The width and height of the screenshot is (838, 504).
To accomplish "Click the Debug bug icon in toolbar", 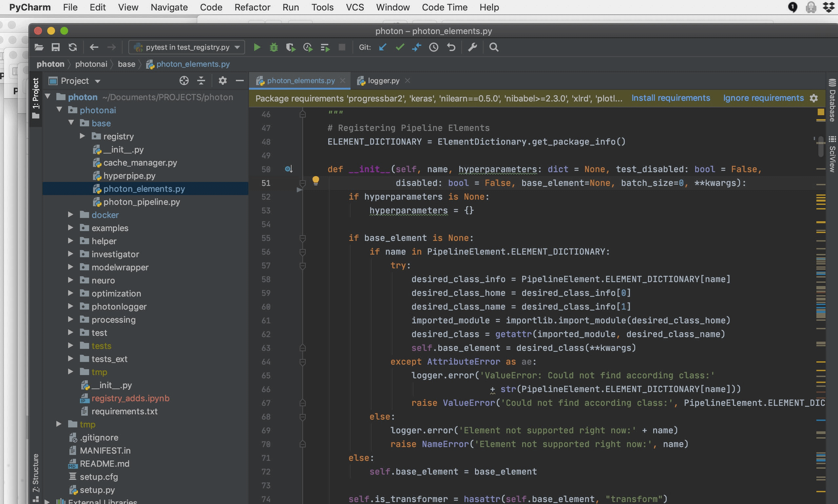I will point(274,47).
